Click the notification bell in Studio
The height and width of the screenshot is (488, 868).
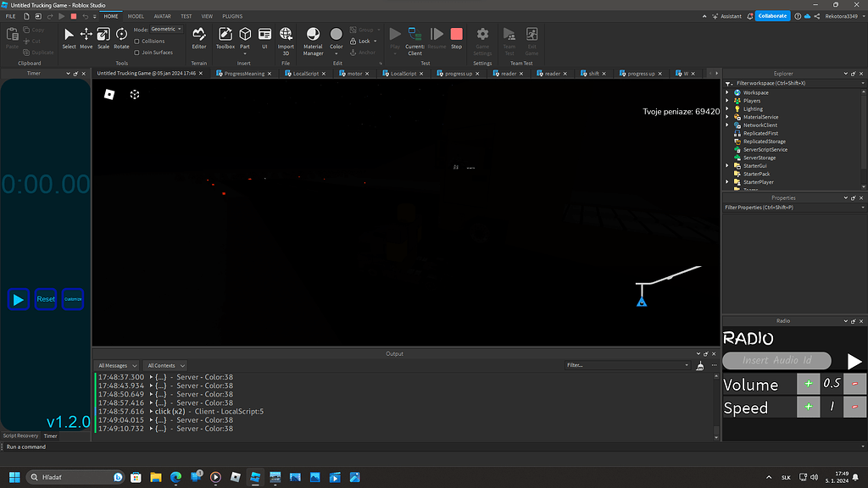(x=750, y=16)
